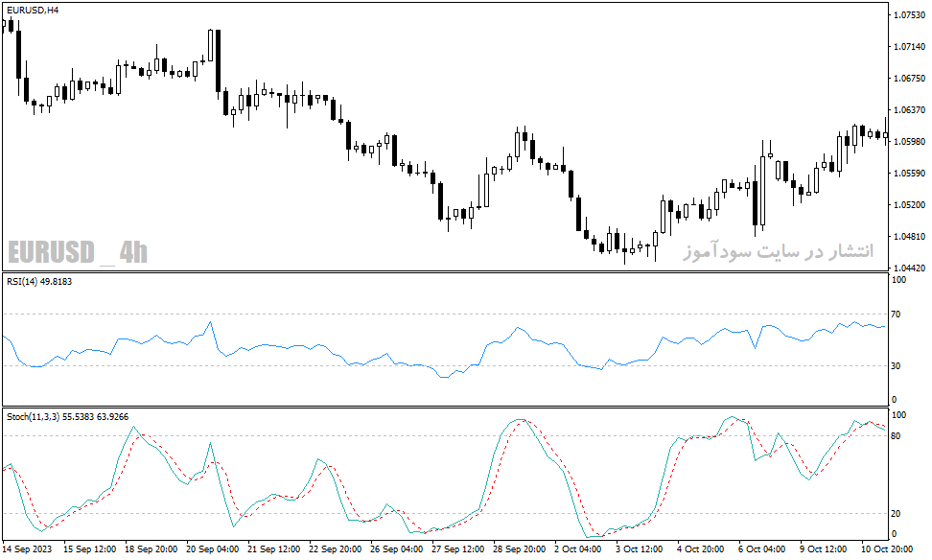
Task: Click the 10 Oct 20:00 time label
Action: pos(887,548)
